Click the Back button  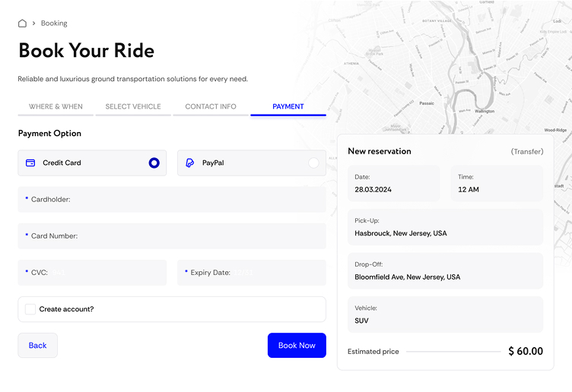click(38, 346)
